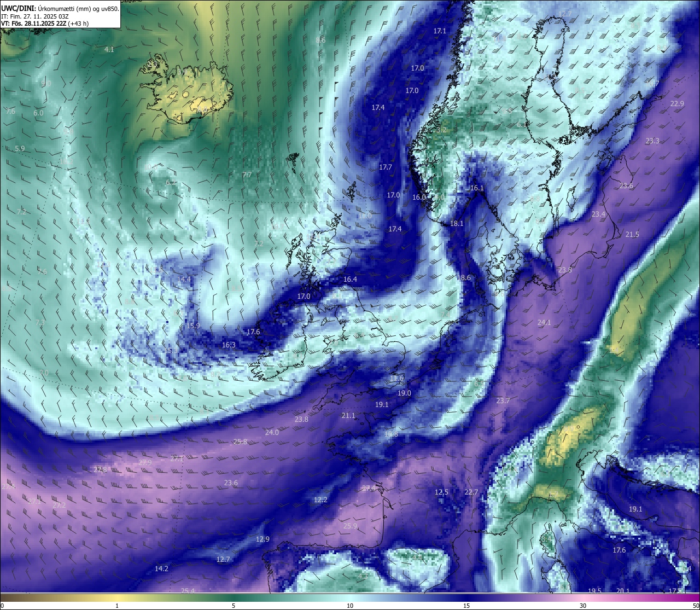The width and height of the screenshot is (700, 610).
Task: Select the 27.1 value label
Action: (177, 458)
